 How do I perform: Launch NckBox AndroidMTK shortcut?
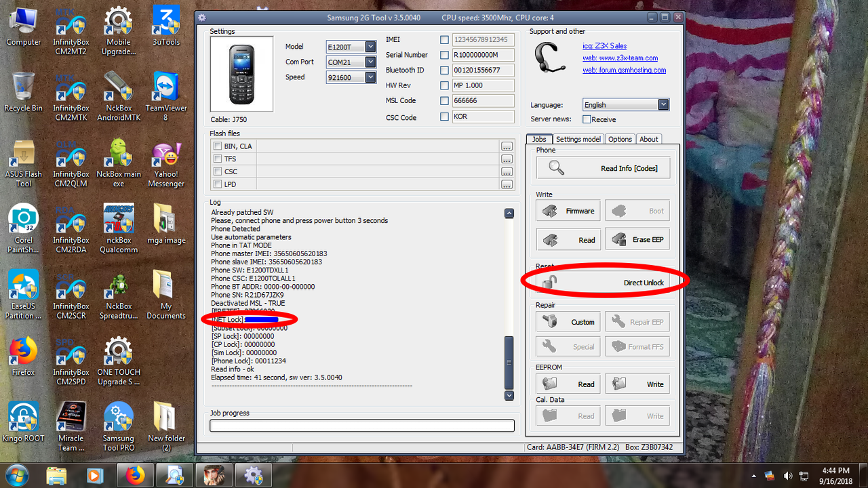(x=119, y=97)
